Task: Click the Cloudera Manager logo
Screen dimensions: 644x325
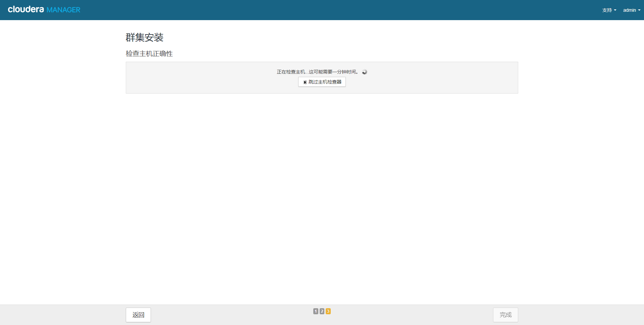Action: (x=44, y=10)
